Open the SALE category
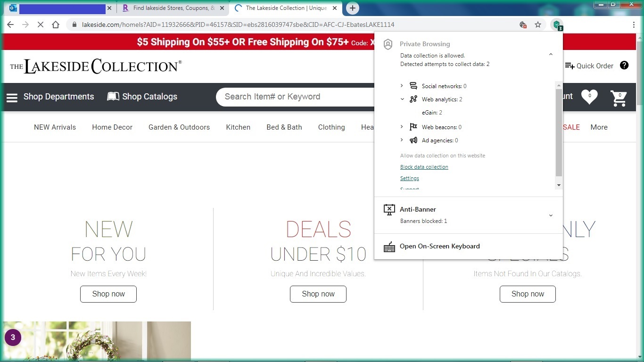Viewport: 644px width, 362px height. click(571, 127)
